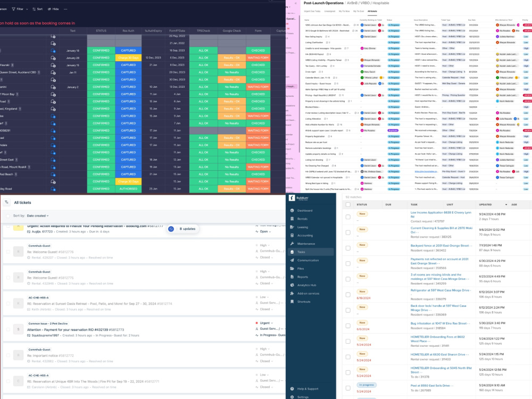
Task: Open the conversation bubble on the Red Beach row
Action: pyautogui.click(x=53, y=174)
